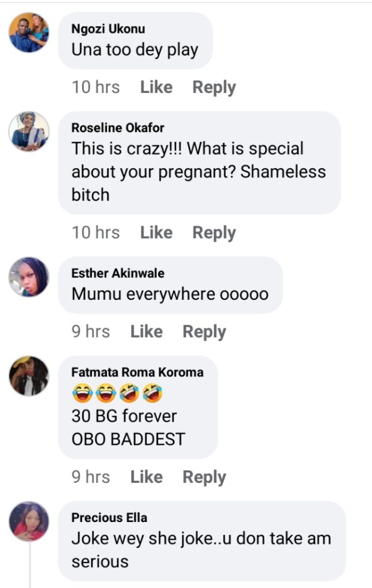
Task: Open Roseline Okafor's name link
Action: pos(118,128)
